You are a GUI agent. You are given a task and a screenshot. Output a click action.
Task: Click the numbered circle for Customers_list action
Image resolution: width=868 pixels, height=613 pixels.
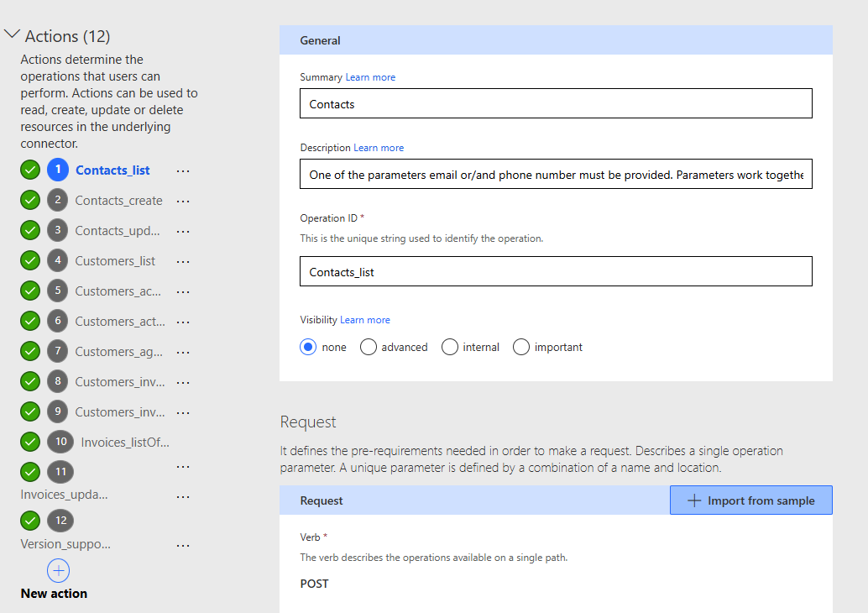point(56,260)
